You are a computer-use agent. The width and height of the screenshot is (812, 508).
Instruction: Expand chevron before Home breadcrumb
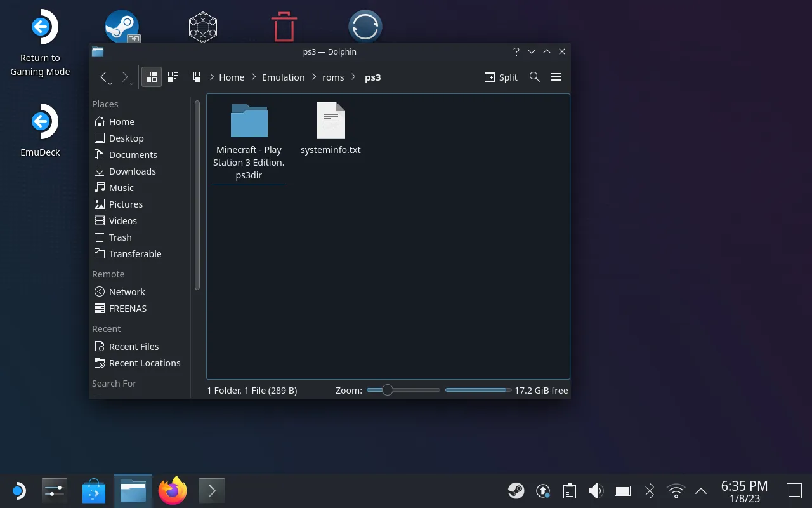click(211, 77)
